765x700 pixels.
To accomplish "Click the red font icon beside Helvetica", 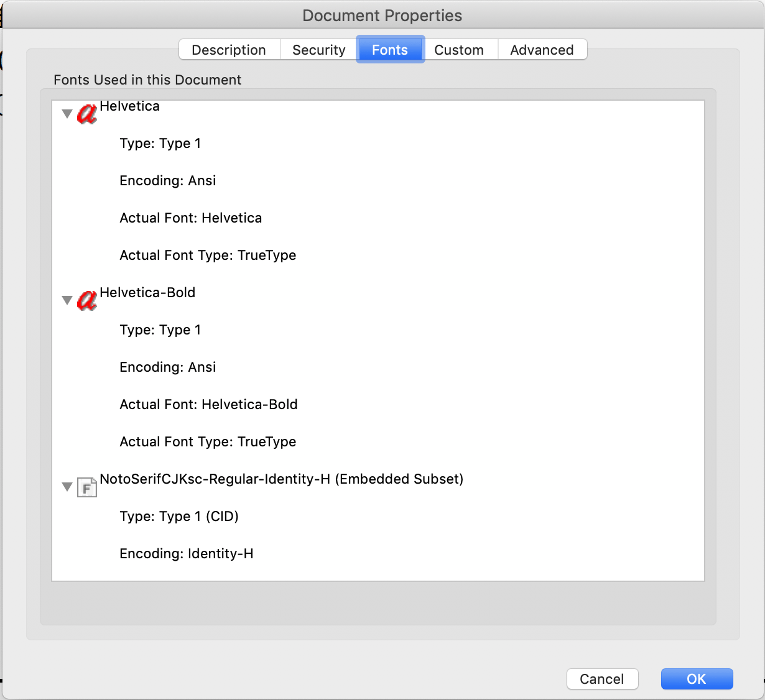I will pyautogui.click(x=86, y=114).
